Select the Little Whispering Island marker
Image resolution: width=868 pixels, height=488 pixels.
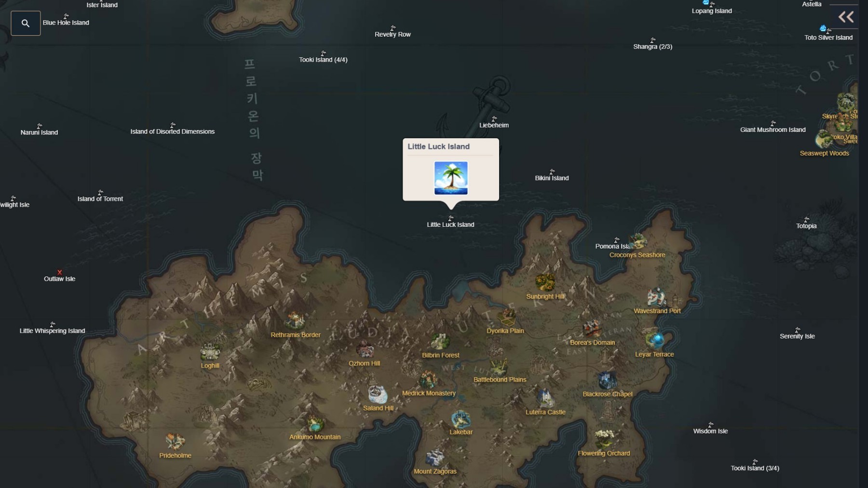52,324
